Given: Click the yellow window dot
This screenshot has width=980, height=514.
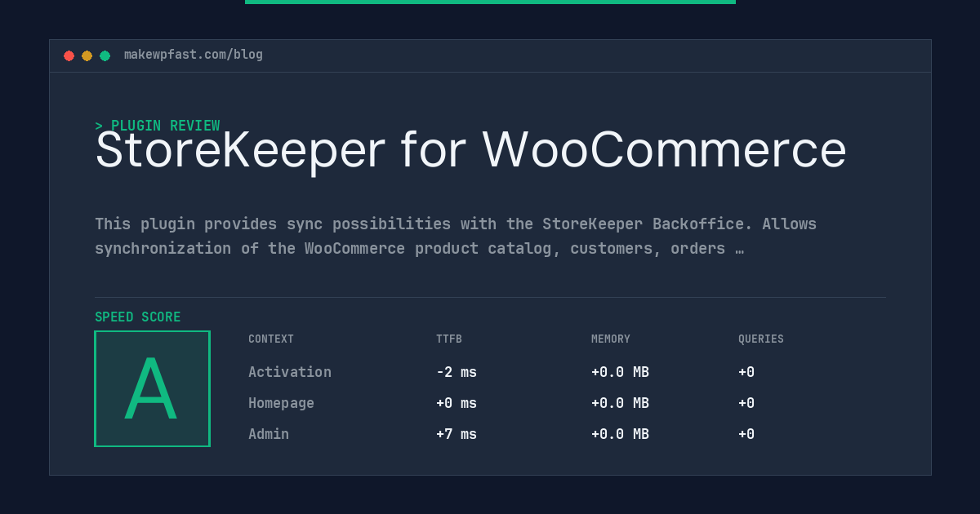Looking at the screenshot, I should click(x=87, y=55).
